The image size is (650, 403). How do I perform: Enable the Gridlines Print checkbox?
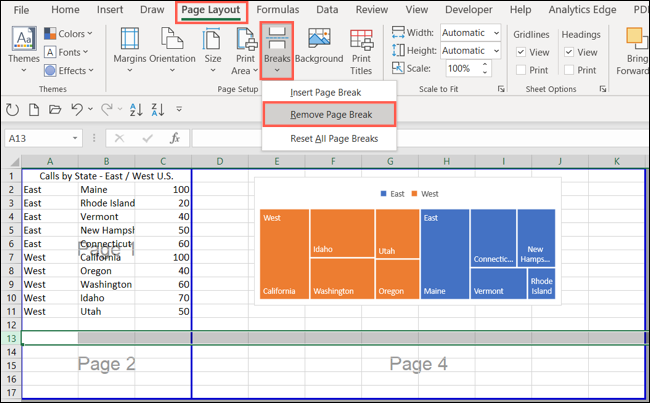pyautogui.click(x=523, y=70)
